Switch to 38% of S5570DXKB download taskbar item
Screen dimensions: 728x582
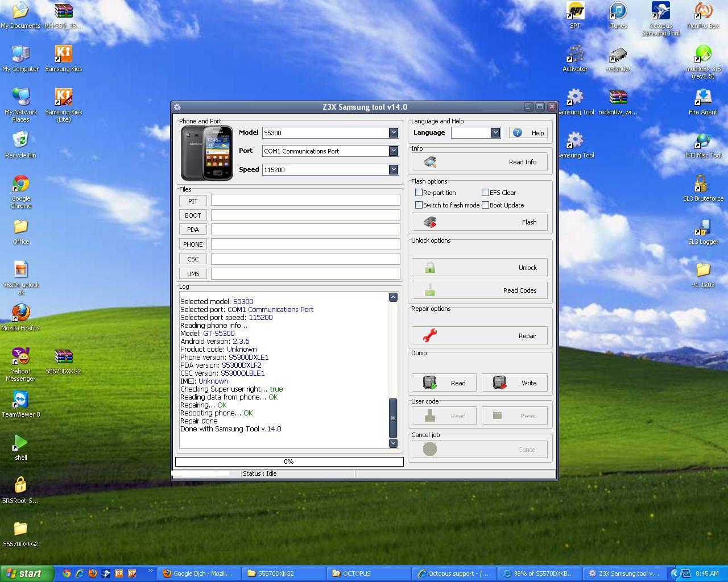click(x=540, y=573)
